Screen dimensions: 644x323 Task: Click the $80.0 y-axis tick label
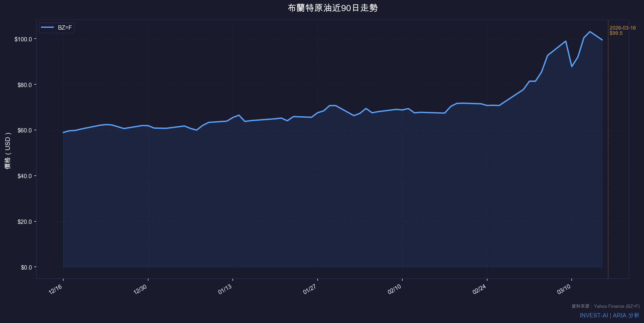tap(25, 85)
